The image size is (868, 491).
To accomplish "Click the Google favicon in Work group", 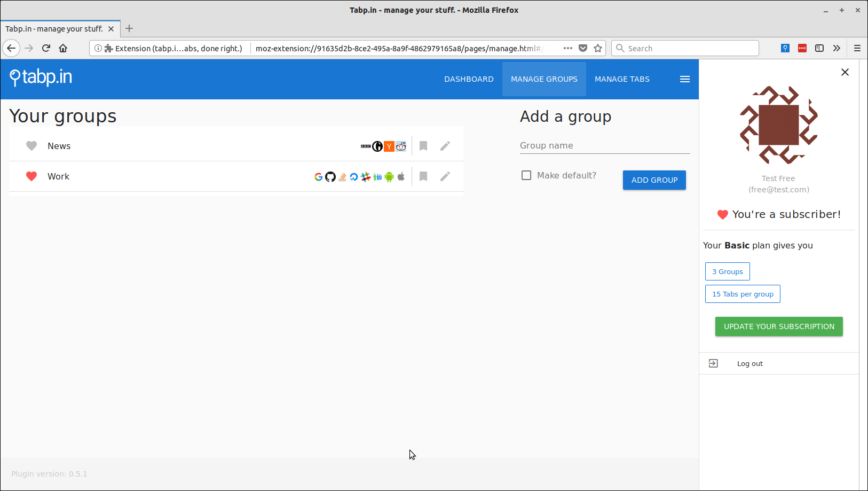I will (319, 177).
